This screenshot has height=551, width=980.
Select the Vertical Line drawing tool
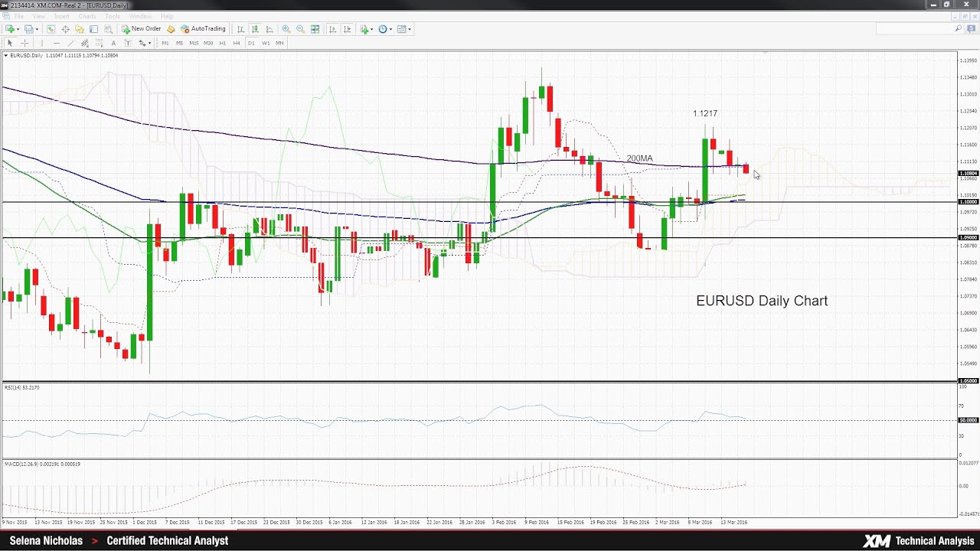(x=41, y=43)
